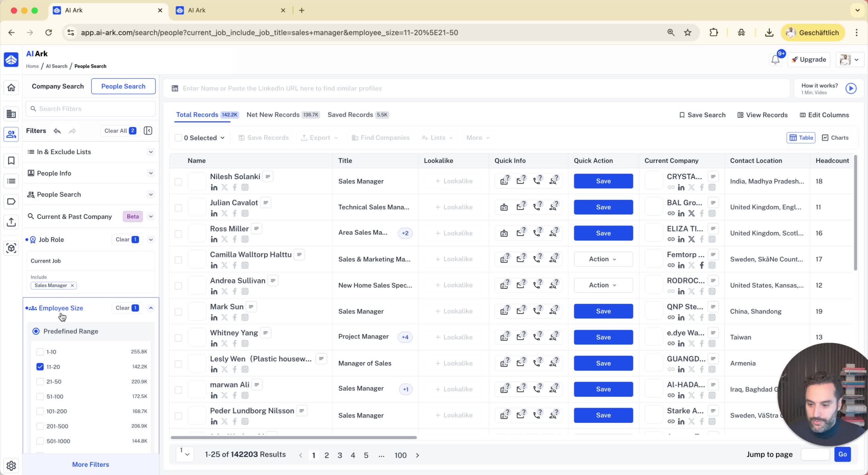This screenshot has height=475, width=868.
Task: Open Action dropdown for Andrea Sullivan
Action: [x=603, y=285]
